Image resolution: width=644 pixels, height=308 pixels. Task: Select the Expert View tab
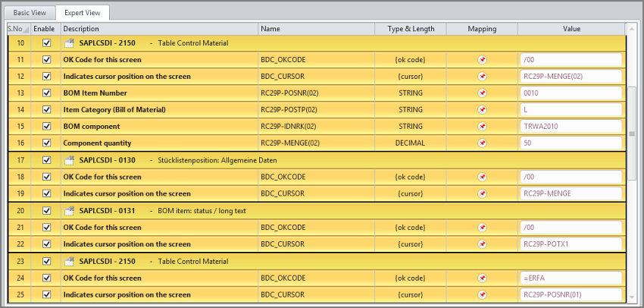(x=83, y=13)
